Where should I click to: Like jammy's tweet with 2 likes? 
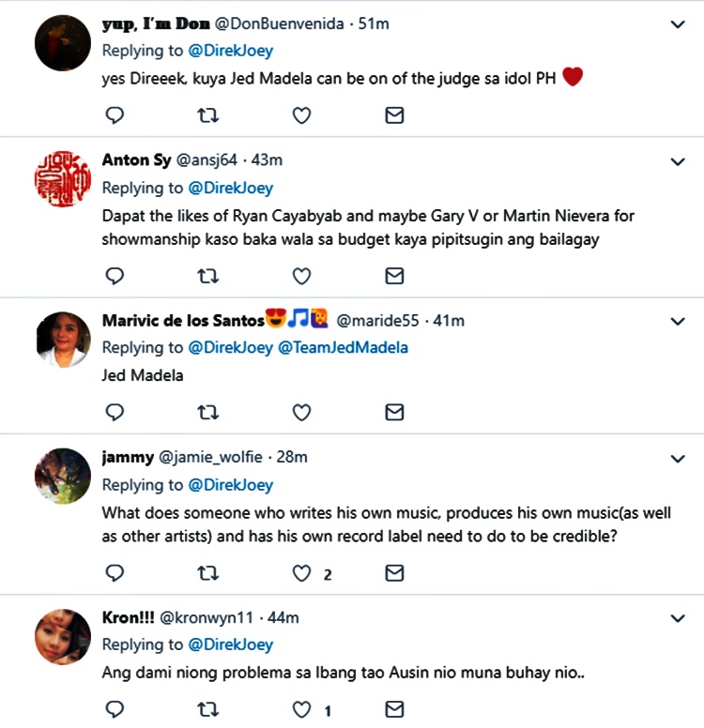[x=301, y=572]
